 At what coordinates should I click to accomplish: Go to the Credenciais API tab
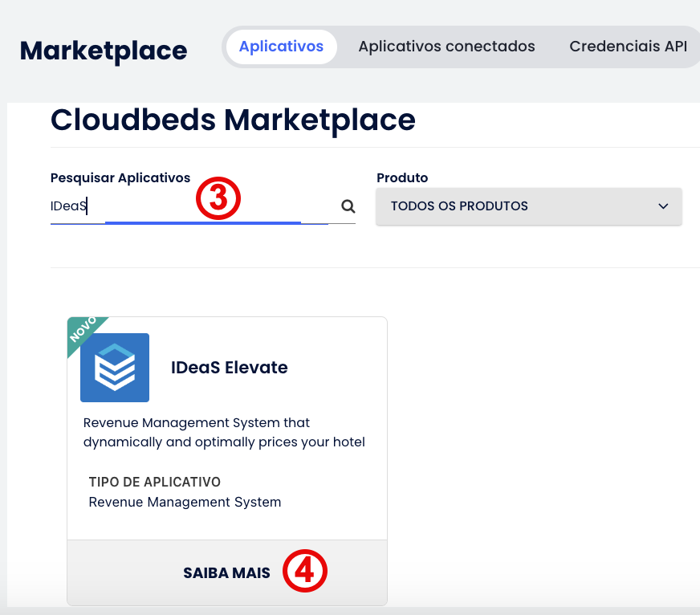point(628,47)
